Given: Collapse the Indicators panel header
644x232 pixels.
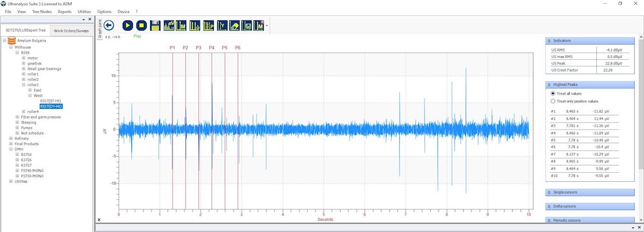Looking at the screenshot, I should pyautogui.click(x=590, y=41).
